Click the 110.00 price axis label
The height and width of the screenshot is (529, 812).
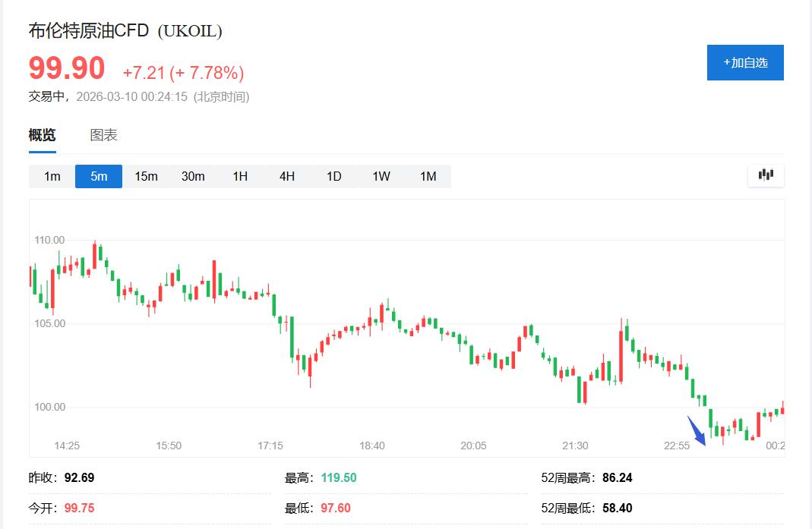click(x=49, y=240)
